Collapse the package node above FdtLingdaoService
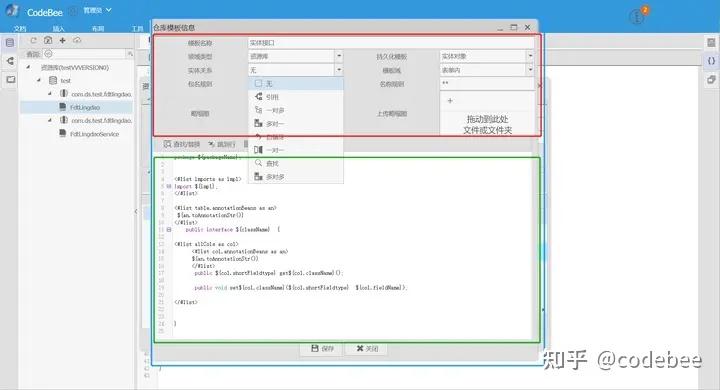The width and height of the screenshot is (720, 390). click(50, 120)
